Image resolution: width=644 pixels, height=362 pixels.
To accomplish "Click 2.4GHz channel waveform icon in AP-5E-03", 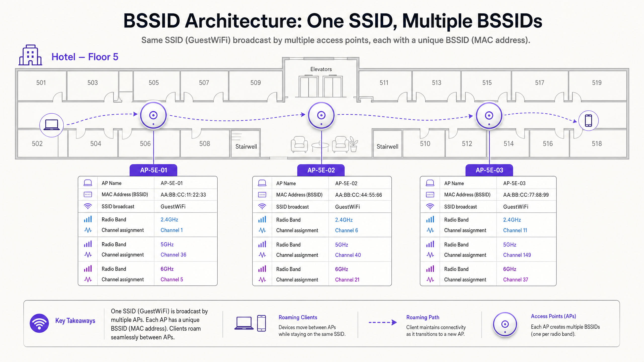I will [x=430, y=230].
